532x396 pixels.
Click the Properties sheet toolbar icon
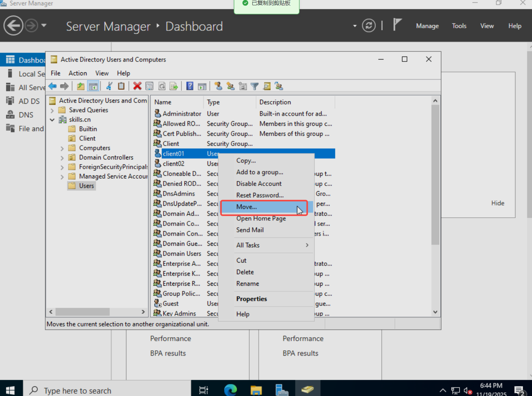(x=150, y=86)
